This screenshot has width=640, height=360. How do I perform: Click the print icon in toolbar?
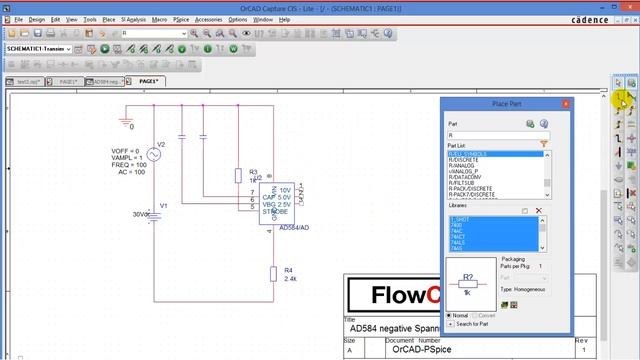pos(50,33)
